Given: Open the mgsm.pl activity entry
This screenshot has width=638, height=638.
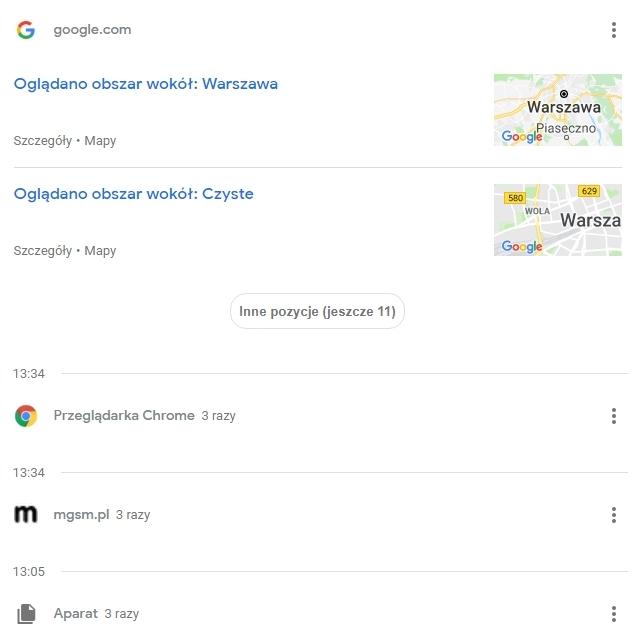Looking at the screenshot, I should point(81,515).
